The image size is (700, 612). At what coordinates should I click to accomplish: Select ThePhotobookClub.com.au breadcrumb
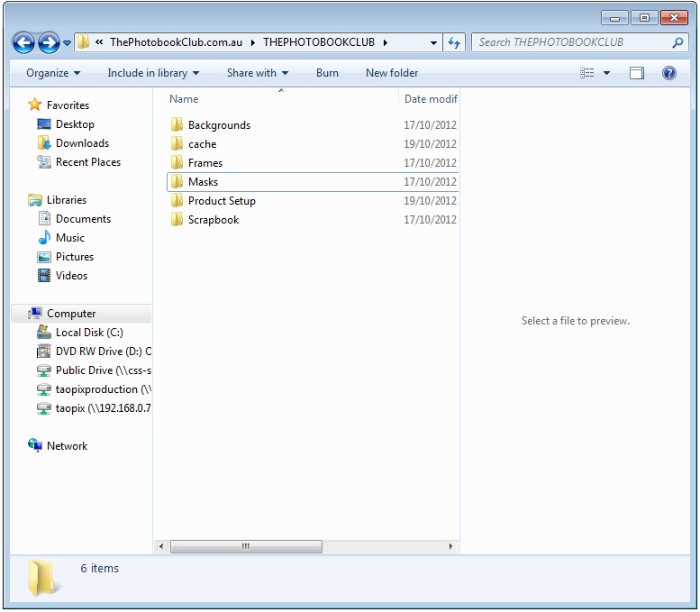pos(176,42)
